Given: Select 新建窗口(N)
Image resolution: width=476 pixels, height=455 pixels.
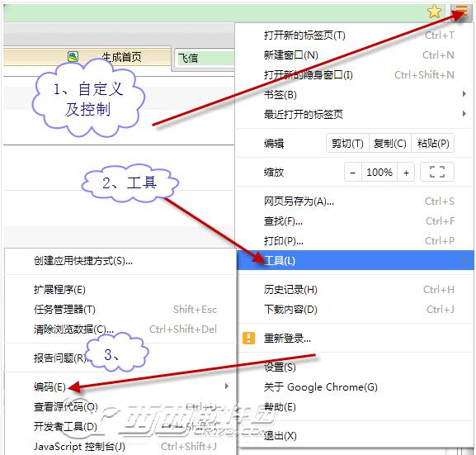Looking at the screenshot, I should tap(355, 55).
